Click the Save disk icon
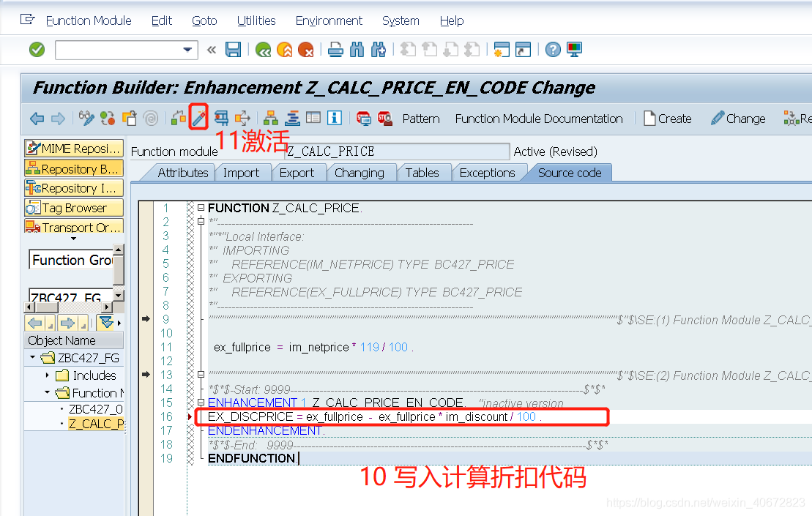 coord(233,50)
